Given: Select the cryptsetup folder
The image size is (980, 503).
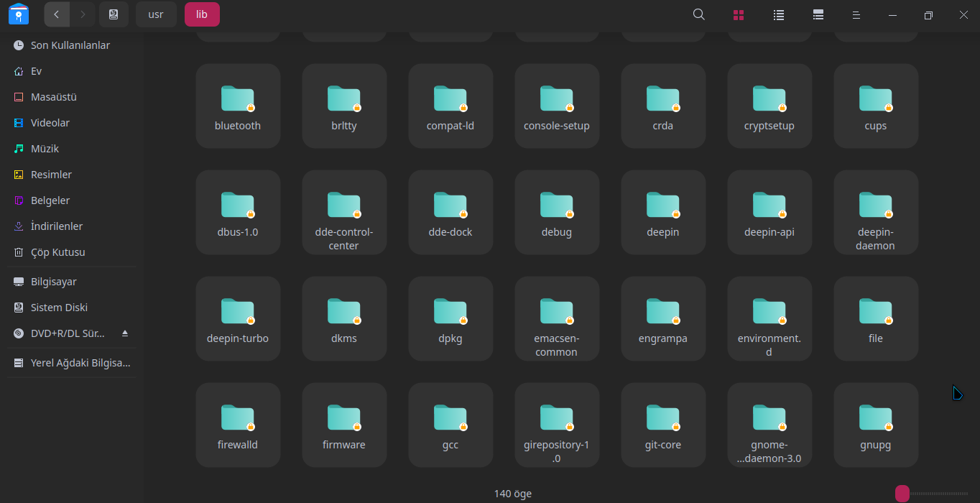Looking at the screenshot, I should [x=769, y=106].
